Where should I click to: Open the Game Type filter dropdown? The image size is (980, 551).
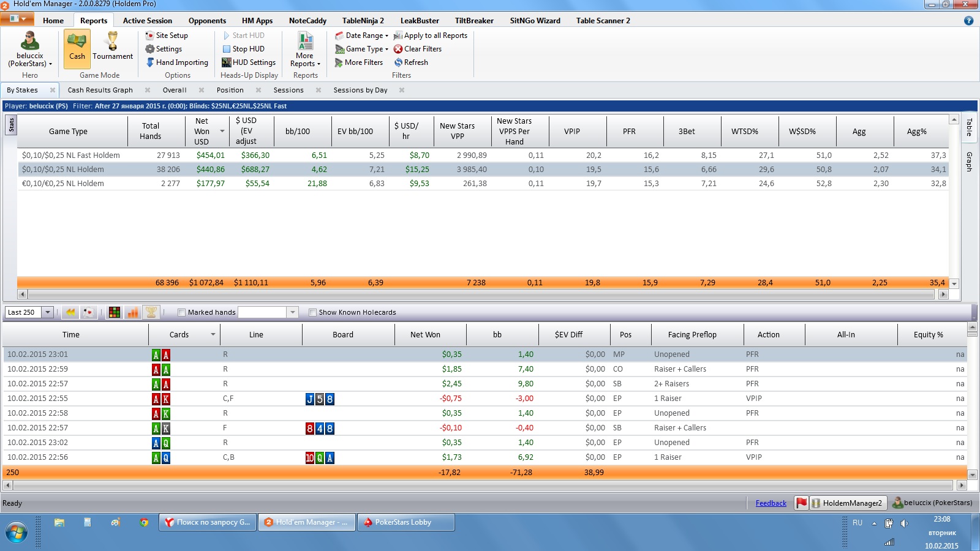[362, 49]
